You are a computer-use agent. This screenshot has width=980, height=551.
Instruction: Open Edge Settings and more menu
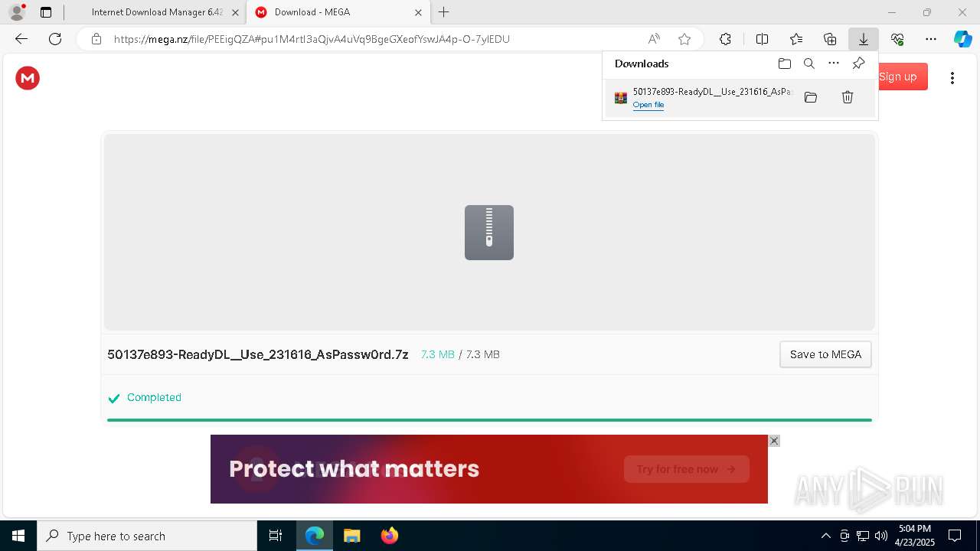coord(931,39)
